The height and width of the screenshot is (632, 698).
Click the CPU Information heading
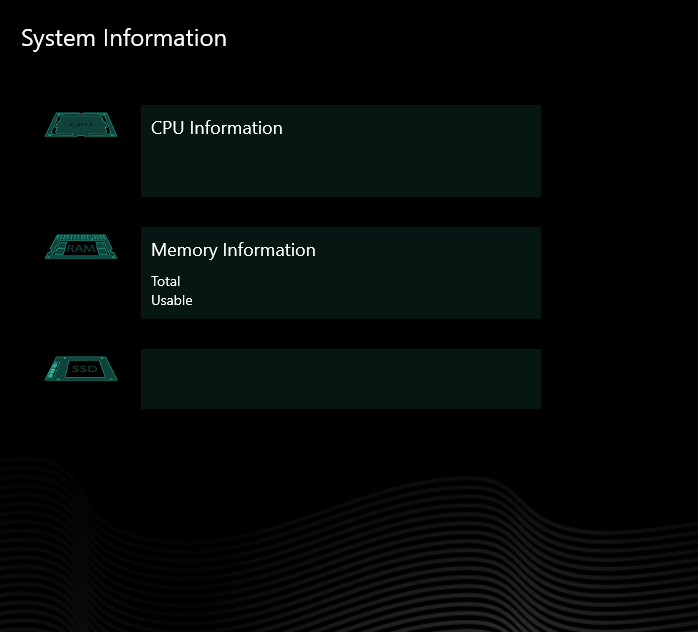pyautogui.click(x=217, y=128)
